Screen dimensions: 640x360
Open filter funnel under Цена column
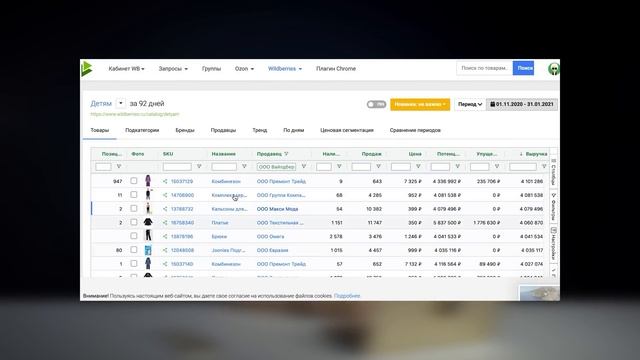click(x=418, y=167)
